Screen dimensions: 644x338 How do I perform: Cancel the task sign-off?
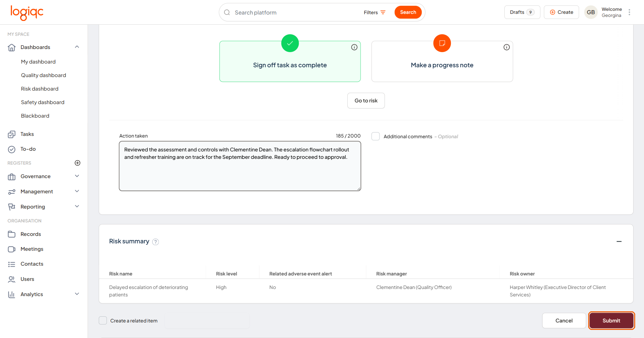coord(564,320)
